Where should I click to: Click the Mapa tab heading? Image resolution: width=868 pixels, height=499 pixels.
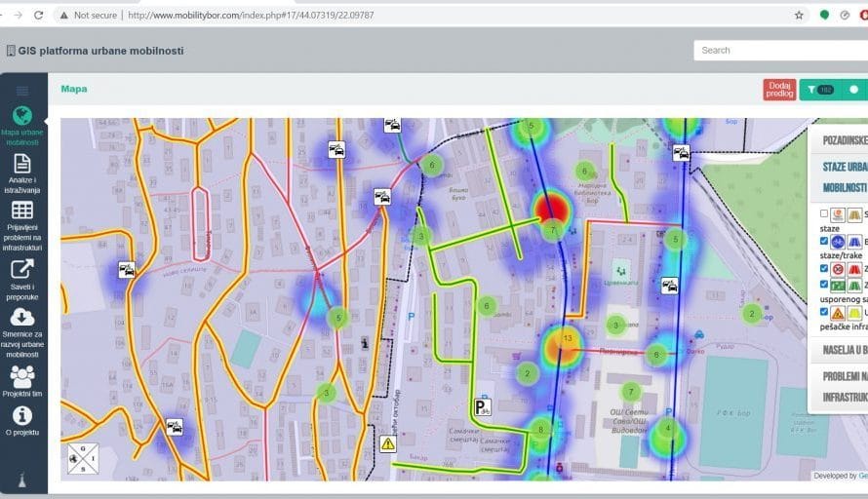point(74,89)
